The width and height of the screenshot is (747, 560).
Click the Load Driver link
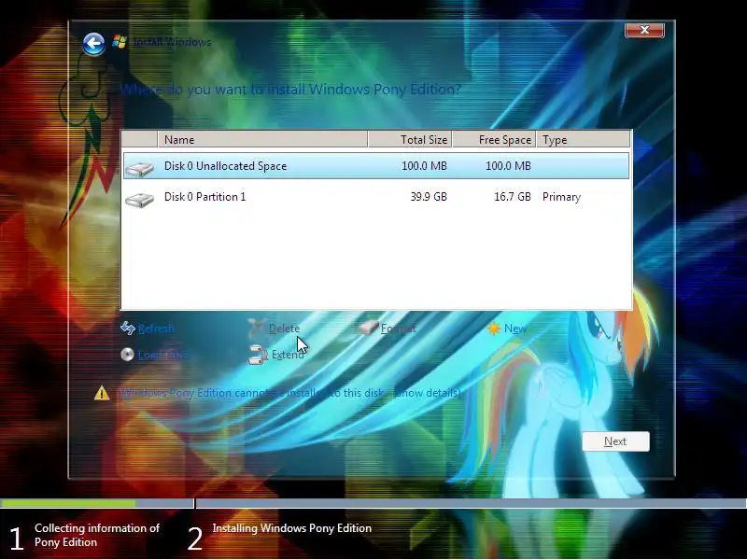point(162,355)
